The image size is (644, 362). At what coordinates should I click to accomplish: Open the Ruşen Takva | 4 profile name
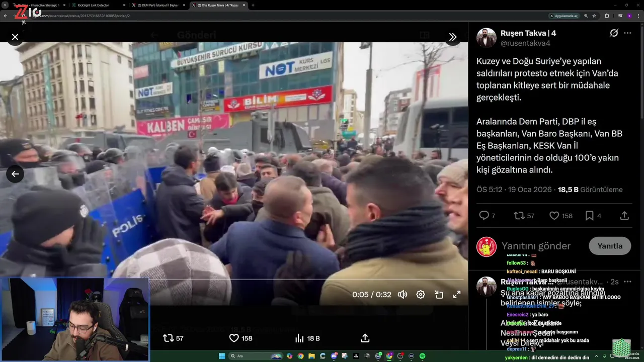click(528, 33)
